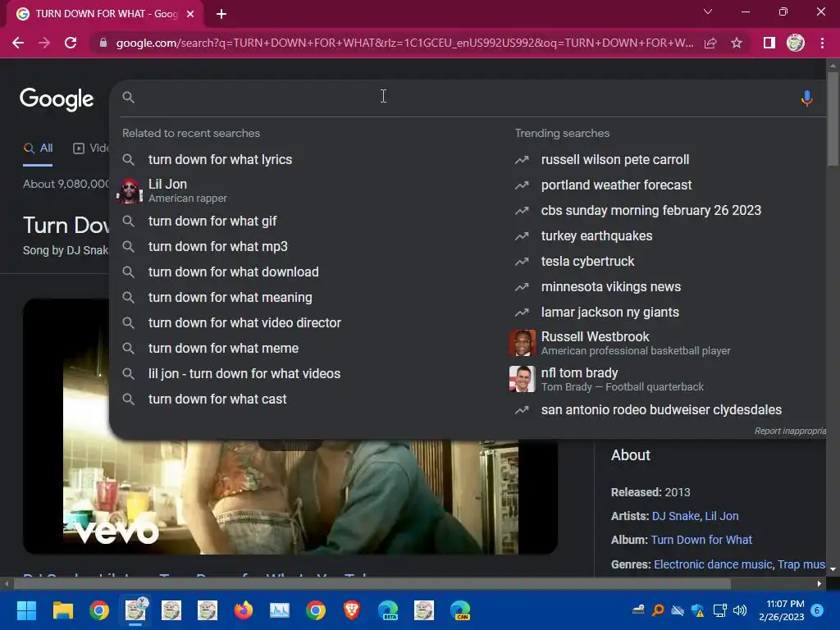Click the magnifier icon in the search box
The image size is (840, 630).
click(129, 97)
